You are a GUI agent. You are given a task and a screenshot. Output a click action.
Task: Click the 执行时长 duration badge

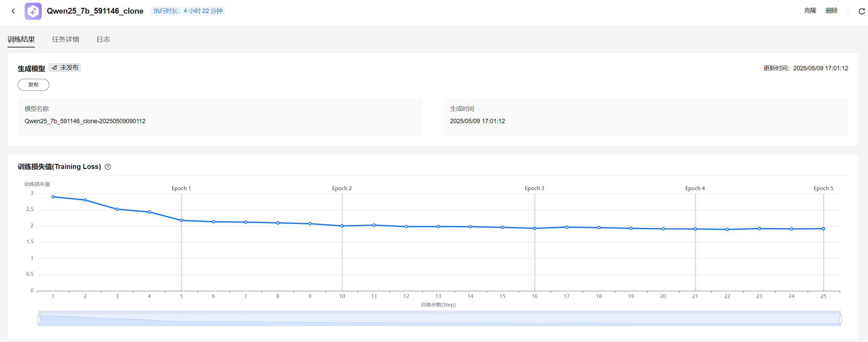pos(188,11)
